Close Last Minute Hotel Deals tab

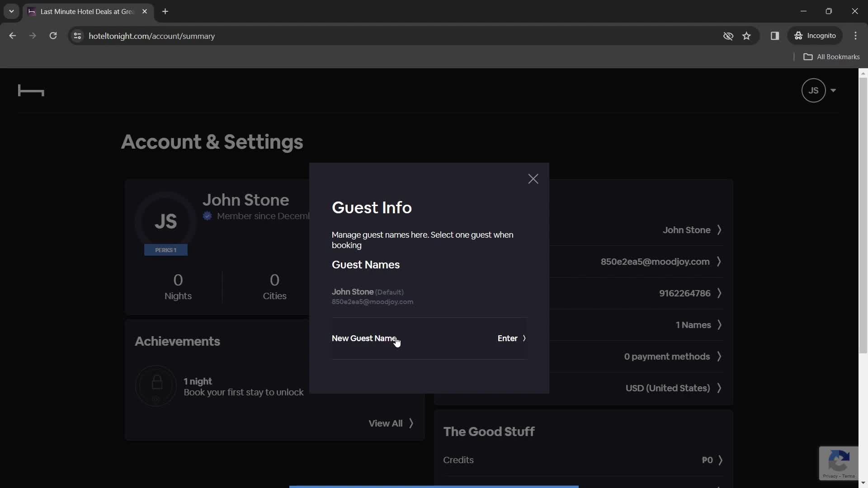(145, 11)
